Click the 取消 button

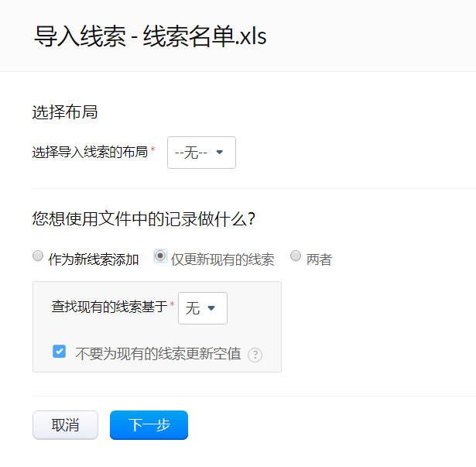[x=65, y=424]
